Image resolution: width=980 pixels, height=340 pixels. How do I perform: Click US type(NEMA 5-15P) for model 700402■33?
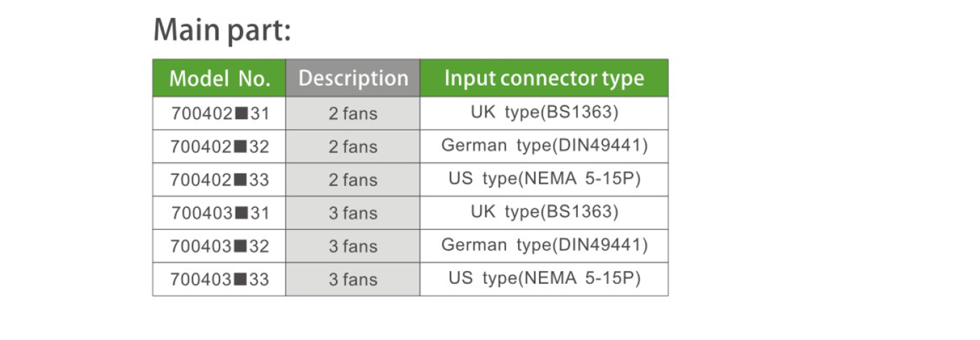(x=544, y=179)
